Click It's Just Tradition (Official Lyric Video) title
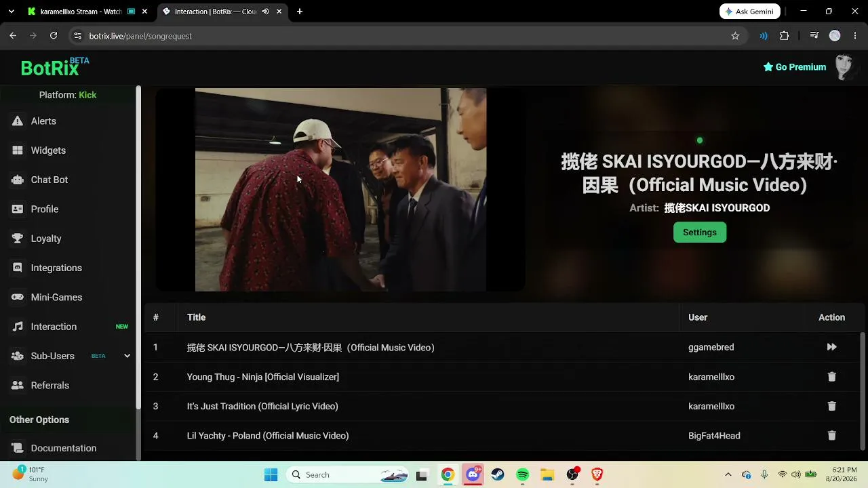This screenshot has width=868, height=488. [x=262, y=406]
